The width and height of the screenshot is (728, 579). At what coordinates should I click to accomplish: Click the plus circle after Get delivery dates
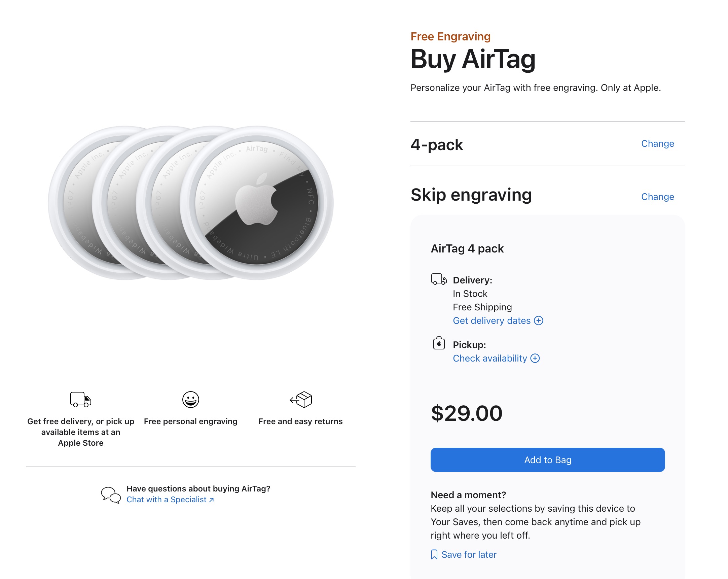coord(539,320)
